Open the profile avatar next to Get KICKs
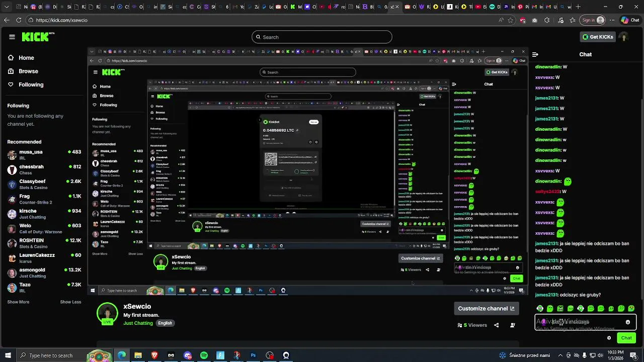Screen dimensions: 644x362 [624, 37]
